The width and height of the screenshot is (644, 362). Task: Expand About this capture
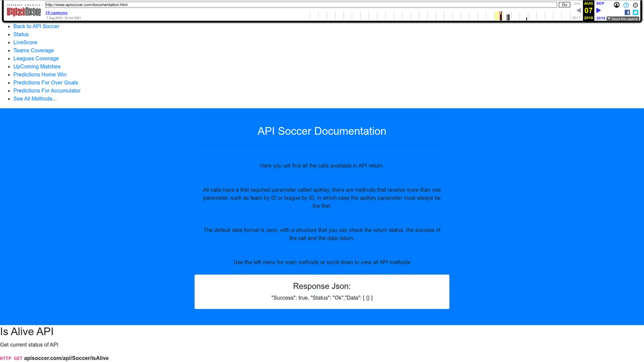point(623,19)
